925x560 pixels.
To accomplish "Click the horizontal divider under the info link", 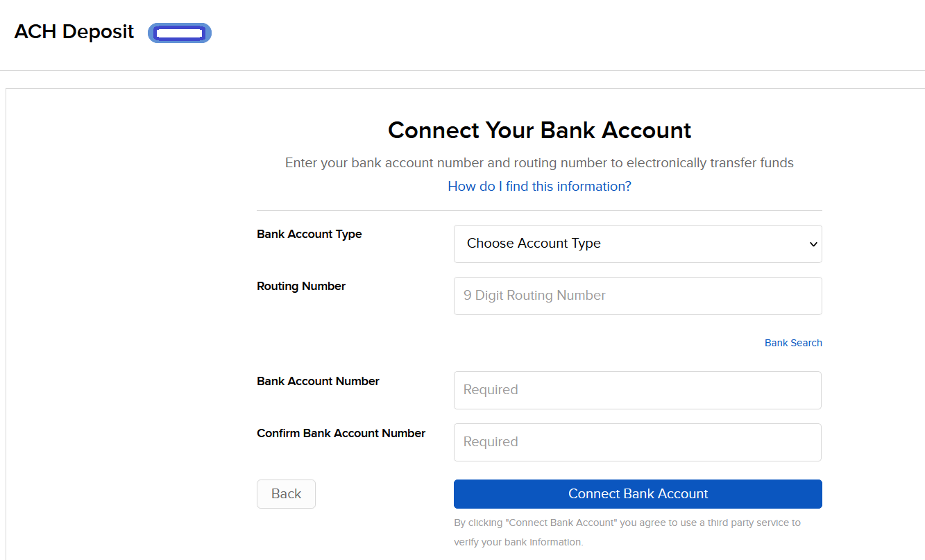I will [x=539, y=210].
